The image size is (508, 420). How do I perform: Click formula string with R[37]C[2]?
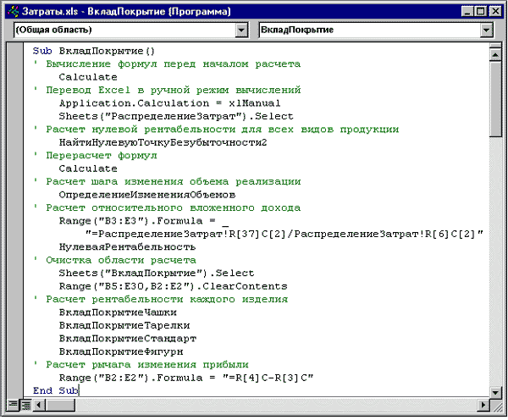pyautogui.click(x=284, y=234)
